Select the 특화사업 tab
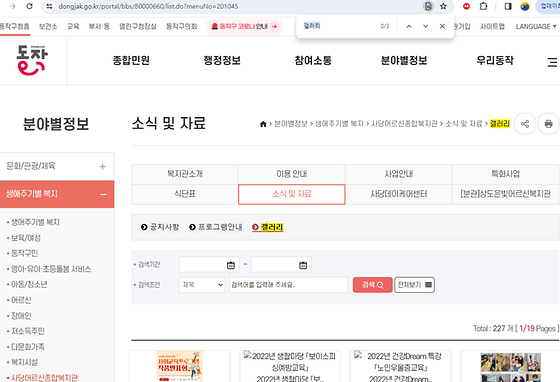This screenshot has width=560, height=382. tap(505, 174)
